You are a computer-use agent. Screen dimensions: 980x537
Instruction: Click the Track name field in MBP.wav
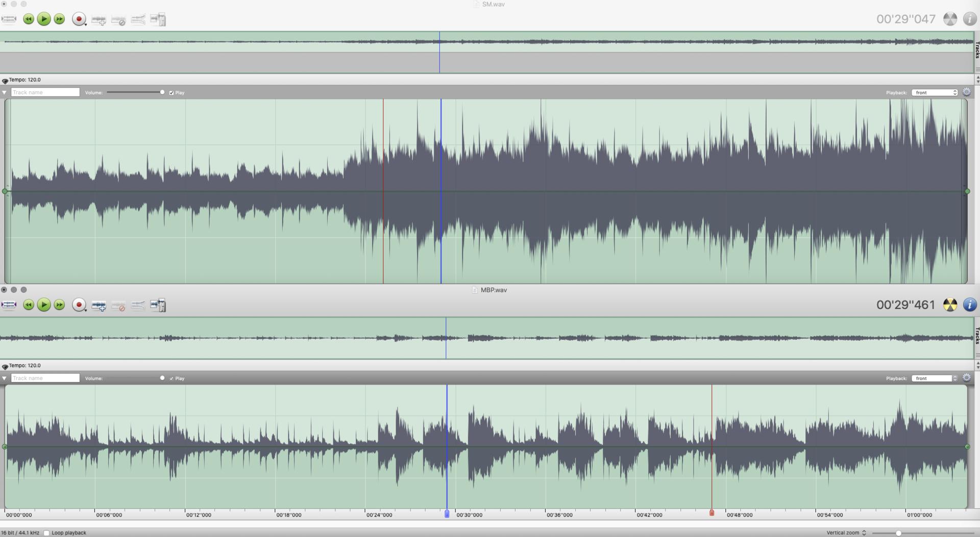[x=45, y=378]
